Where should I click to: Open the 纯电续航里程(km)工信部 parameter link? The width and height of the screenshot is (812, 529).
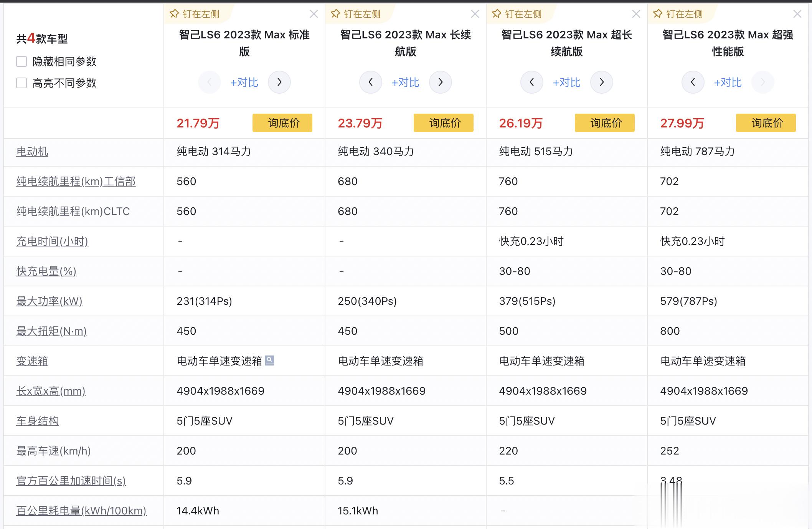point(76,182)
